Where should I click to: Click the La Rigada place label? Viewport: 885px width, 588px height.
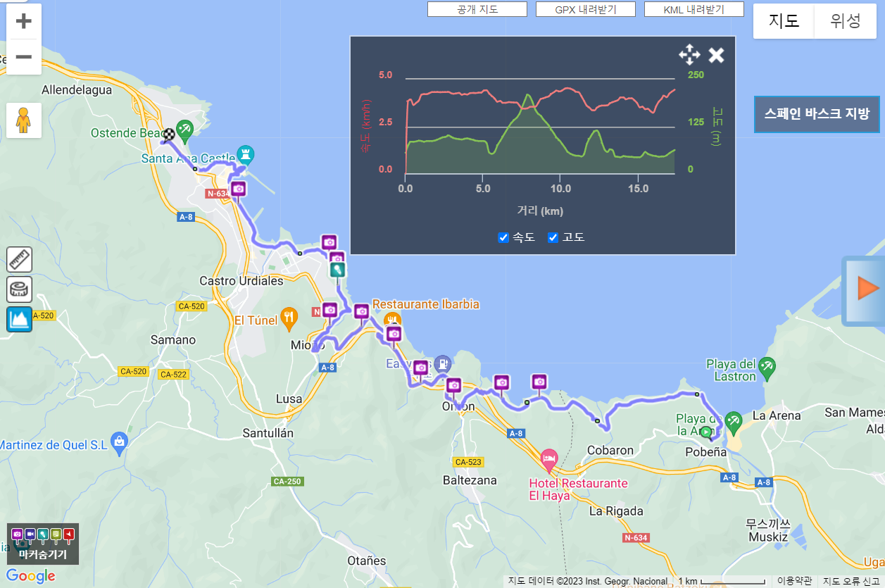coord(616,511)
